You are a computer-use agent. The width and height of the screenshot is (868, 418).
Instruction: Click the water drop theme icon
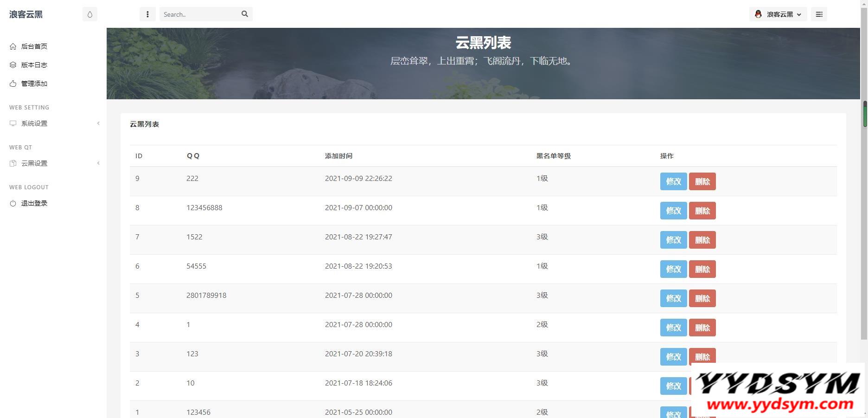(90, 14)
